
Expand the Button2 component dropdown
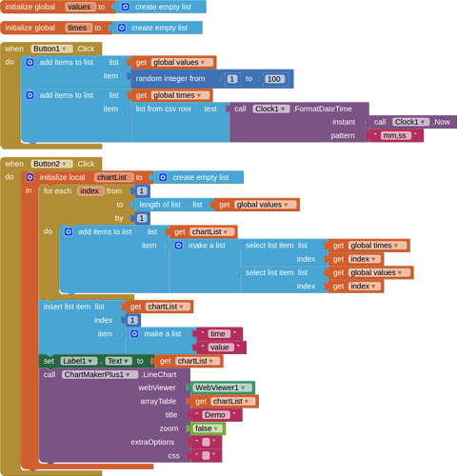click(x=64, y=164)
